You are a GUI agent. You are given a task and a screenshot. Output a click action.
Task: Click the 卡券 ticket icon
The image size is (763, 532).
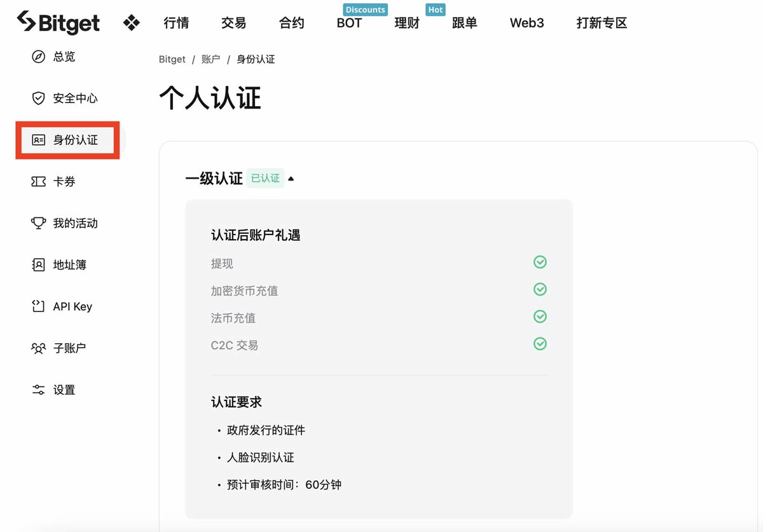(x=39, y=182)
